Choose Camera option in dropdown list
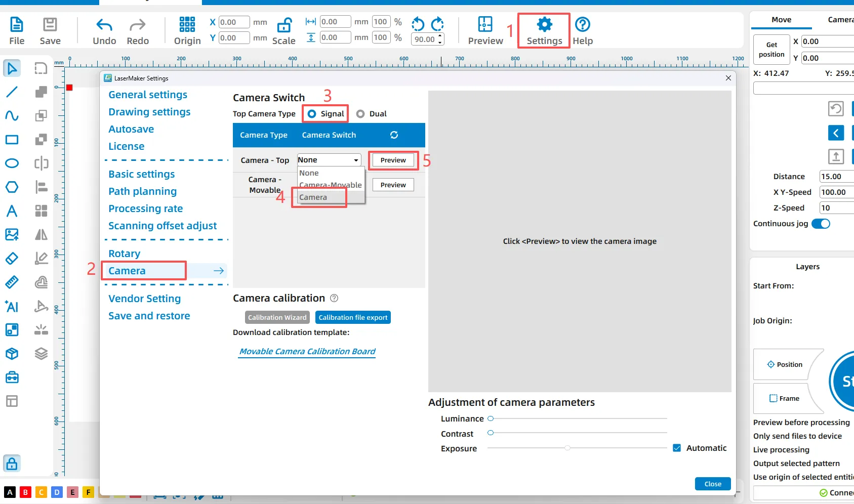Screen dimensions: 854x504 pos(313,197)
